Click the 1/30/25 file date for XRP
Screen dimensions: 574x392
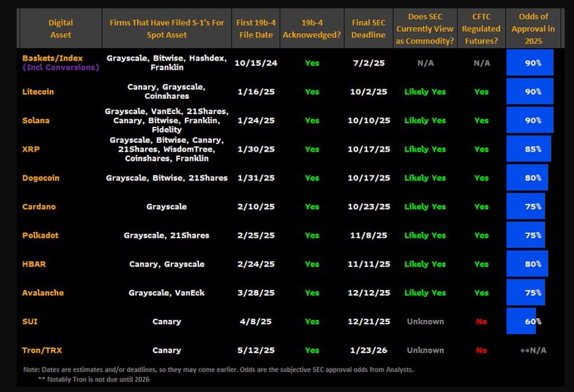(256, 149)
